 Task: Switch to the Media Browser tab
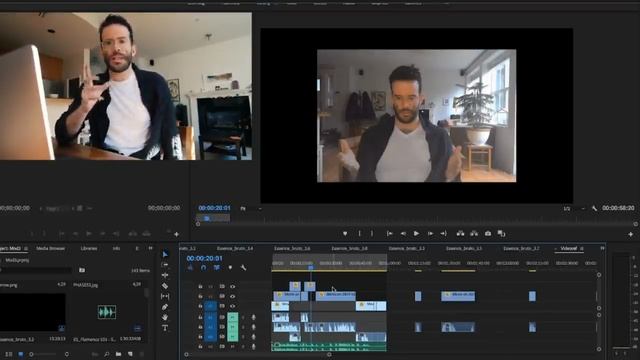click(x=51, y=248)
